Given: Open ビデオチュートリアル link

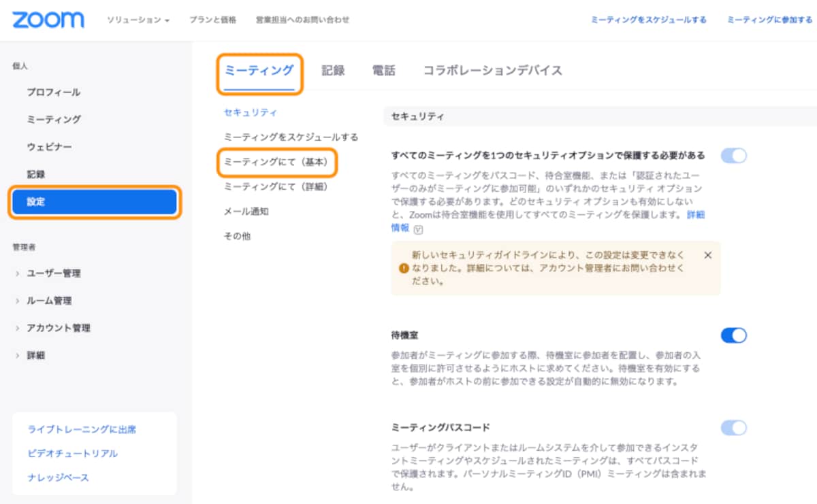Looking at the screenshot, I should 73,454.
